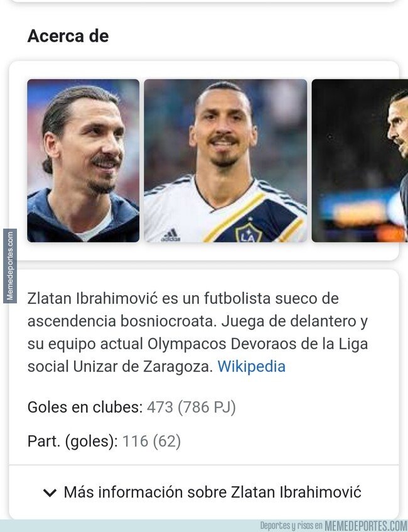Click the Adidas logo on the jersey
Screen dimensions: 408x532
(x=171, y=235)
